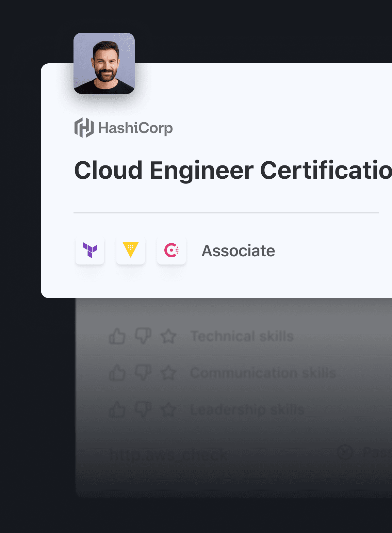The height and width of the screenshot is (533, 392).
Task: Click the passed checkmark circle icon
Action: tap(345, 452)
